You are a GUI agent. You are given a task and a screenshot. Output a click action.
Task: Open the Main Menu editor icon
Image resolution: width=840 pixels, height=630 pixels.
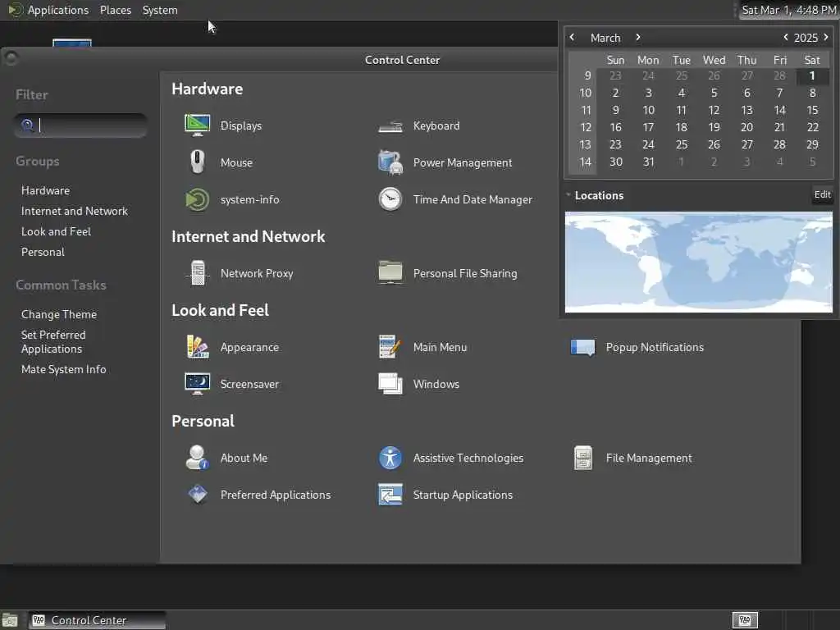coord(390,347)
